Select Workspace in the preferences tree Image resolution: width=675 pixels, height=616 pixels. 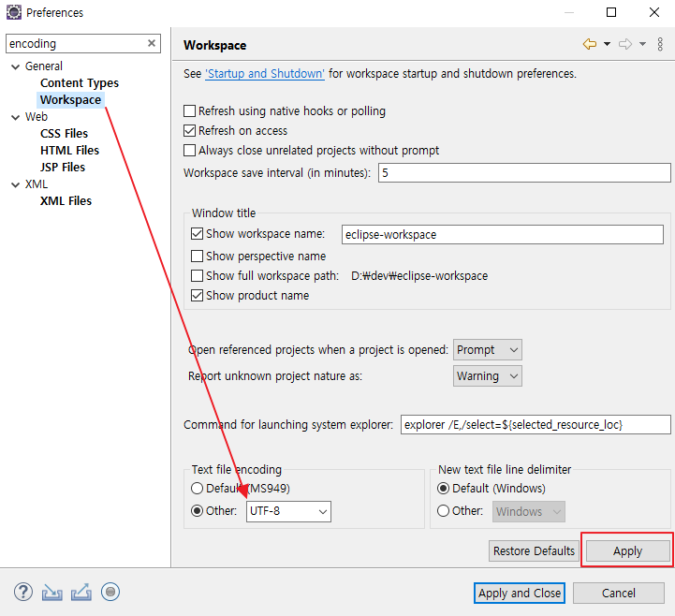tap(70, 100)
